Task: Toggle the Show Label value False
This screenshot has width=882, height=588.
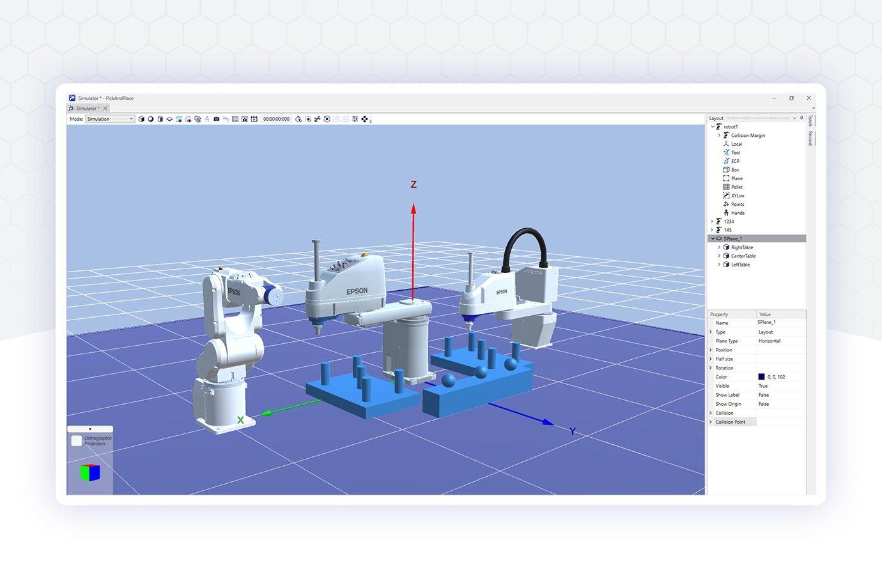Action: tap(764, 395)
